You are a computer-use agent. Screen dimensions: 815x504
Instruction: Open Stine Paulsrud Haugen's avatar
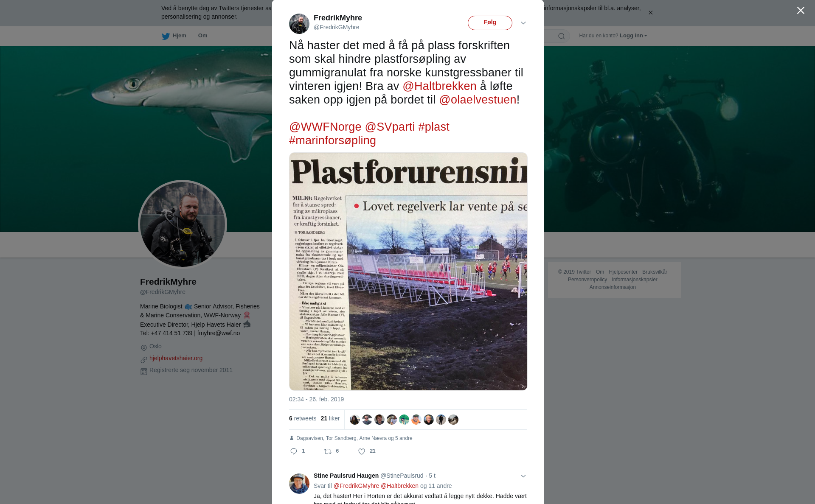[299, 483]
